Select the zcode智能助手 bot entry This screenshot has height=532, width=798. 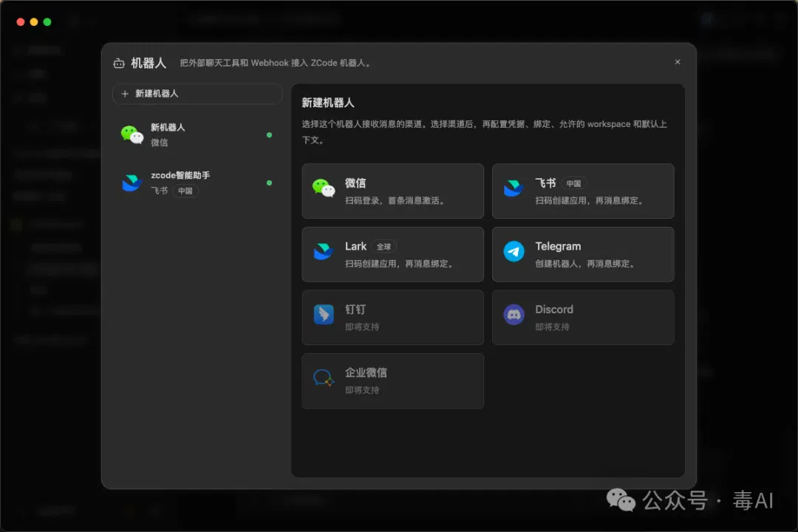[x=197, y=183]
